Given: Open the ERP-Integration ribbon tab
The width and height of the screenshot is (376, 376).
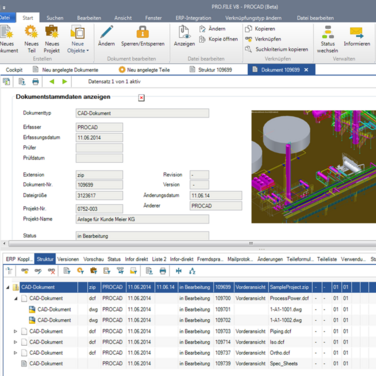Looking at the screenshot, I should click(x=193, y=18).
